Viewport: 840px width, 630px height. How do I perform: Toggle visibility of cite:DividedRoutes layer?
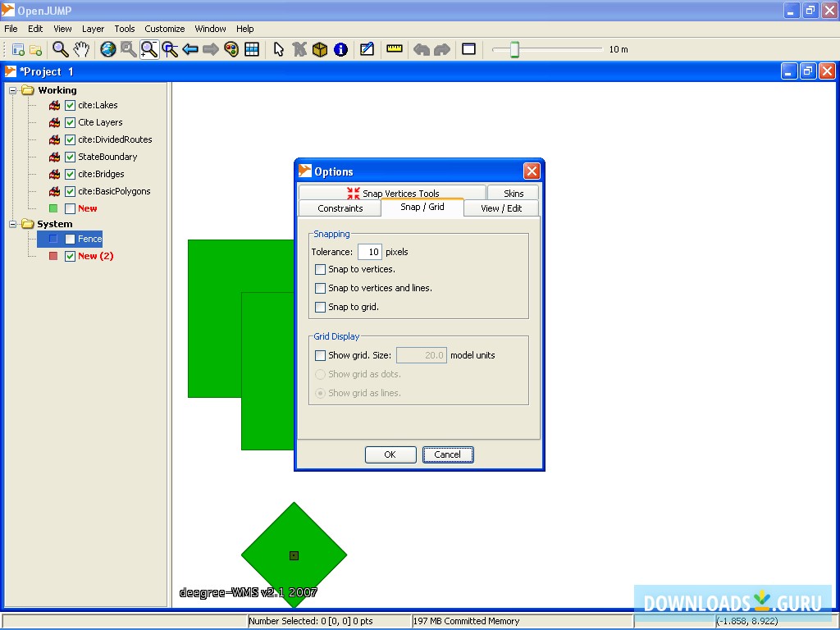71,139
